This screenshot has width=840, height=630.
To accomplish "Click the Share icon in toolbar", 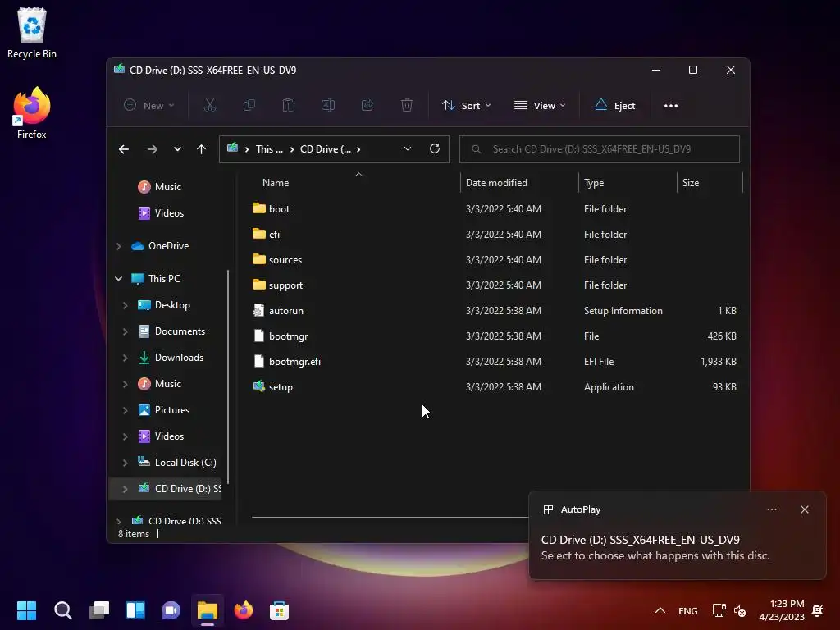I will [367, 106].
